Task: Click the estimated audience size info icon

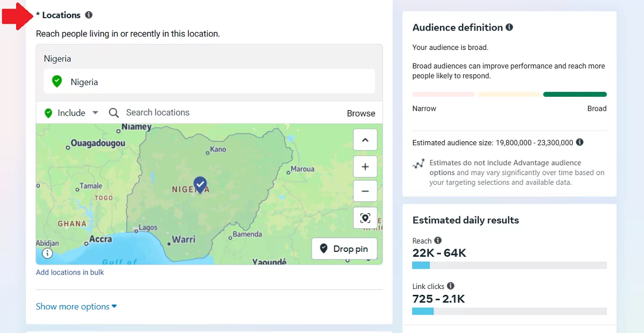Action: click(580, 142)
